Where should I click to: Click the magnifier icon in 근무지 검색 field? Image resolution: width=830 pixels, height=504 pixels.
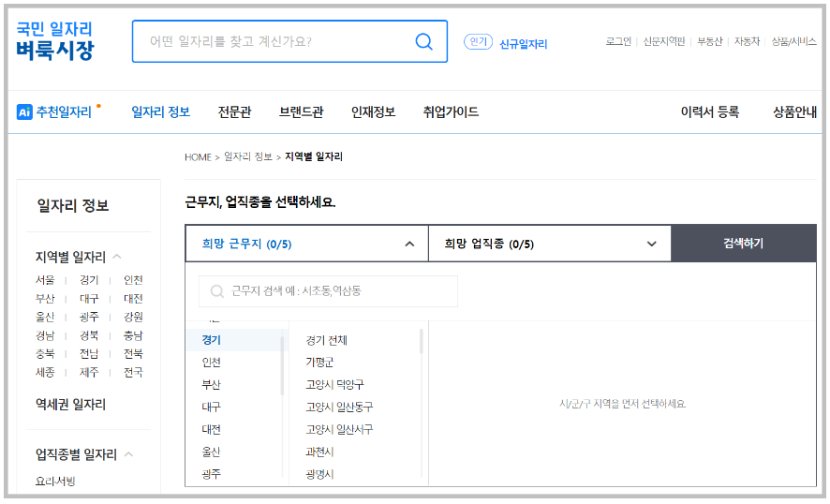click(217, 291)
